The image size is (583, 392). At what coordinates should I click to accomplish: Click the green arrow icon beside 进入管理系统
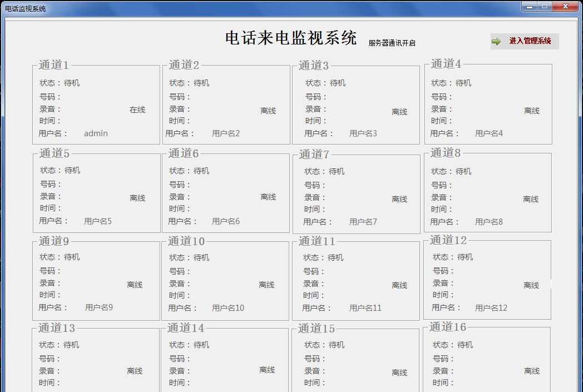tap(496, 41)
